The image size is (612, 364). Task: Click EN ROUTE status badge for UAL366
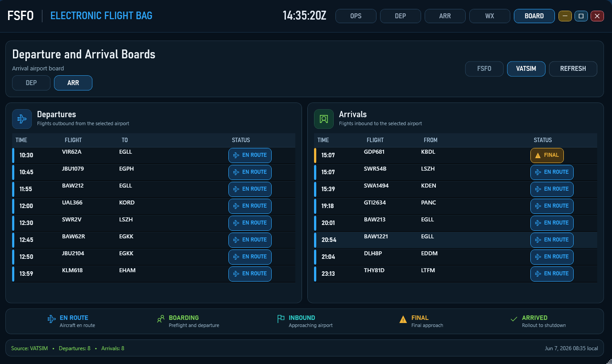tap(250, 206)
